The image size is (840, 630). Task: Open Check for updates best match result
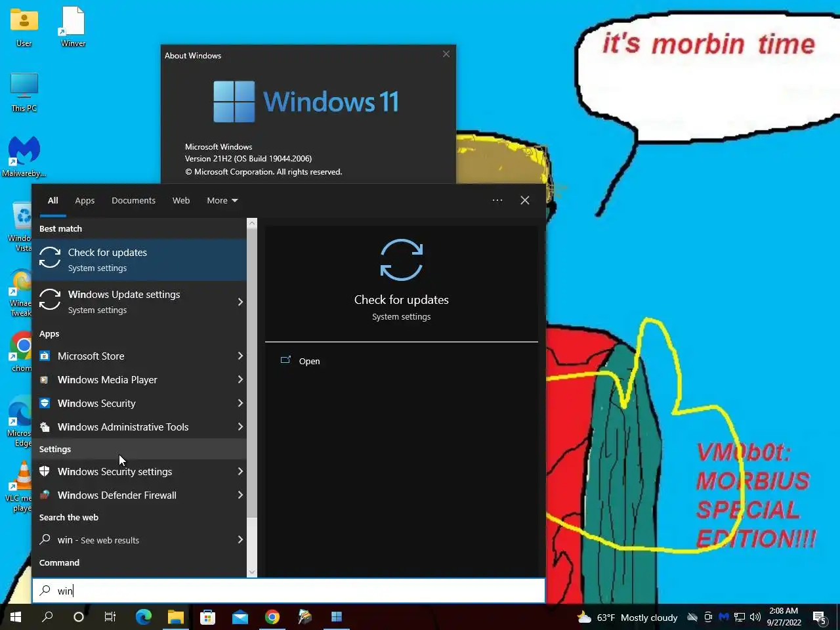pos(139,260)
